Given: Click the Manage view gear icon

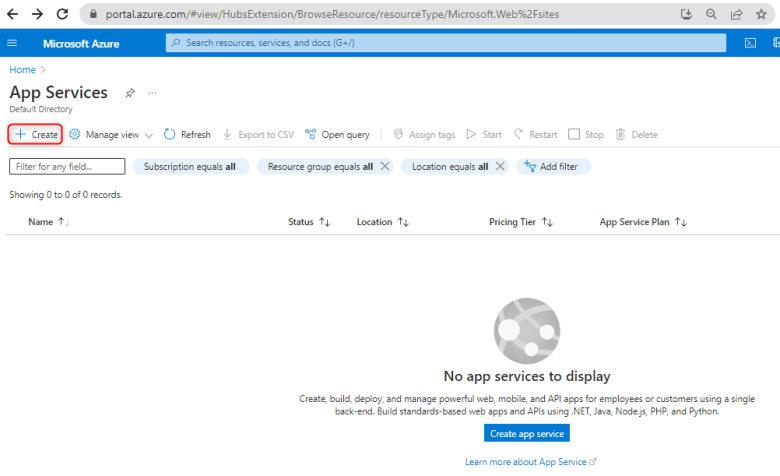Looking at the screenshot, I should click(x=75, y=134).
